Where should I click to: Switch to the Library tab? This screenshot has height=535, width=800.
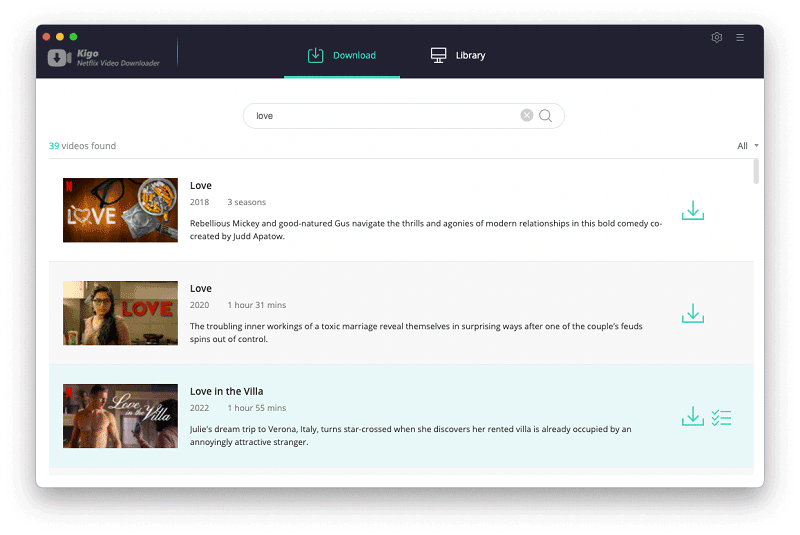coord(458,55)
